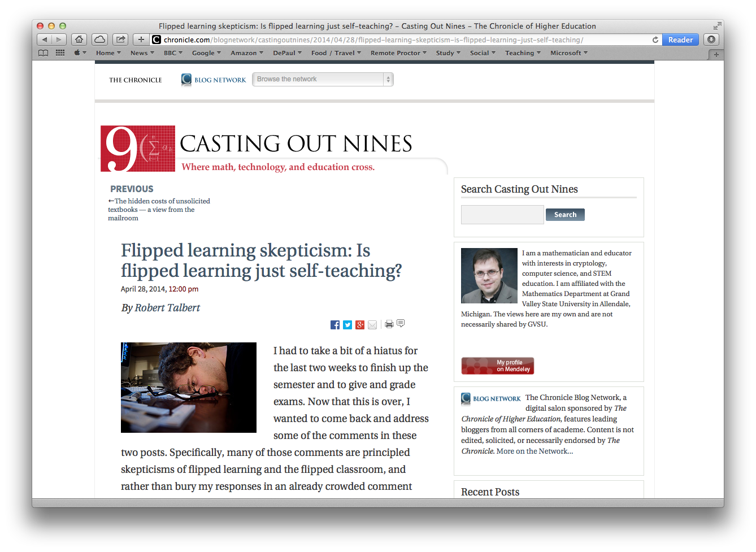Viewport: 756px width, 552px height.
Task: Show the Downloads list in Safari
Action: tap(711, 40)
